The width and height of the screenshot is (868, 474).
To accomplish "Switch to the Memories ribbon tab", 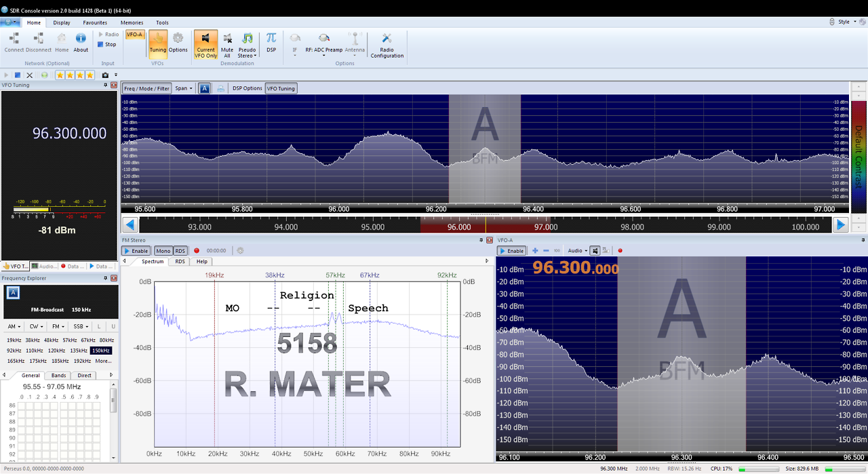I will point(132,22).
